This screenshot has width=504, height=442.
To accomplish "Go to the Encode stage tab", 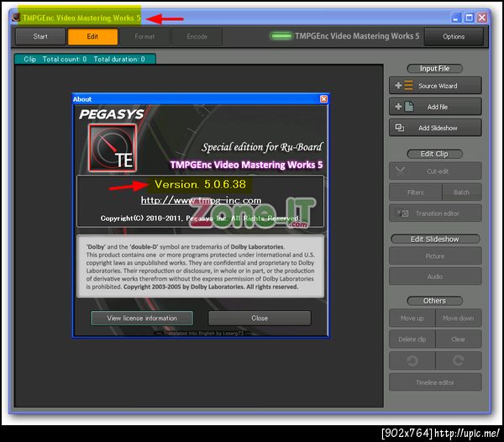I will tap(197, 37).
